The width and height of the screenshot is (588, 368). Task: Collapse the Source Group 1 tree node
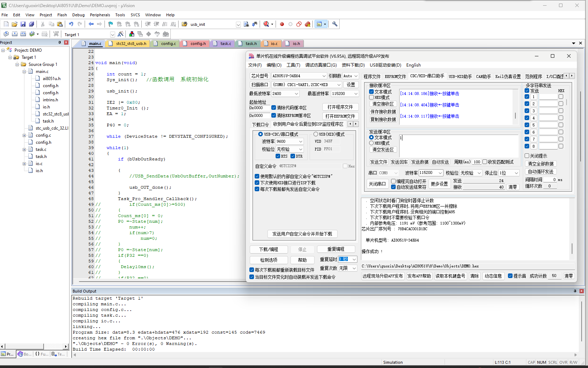(17, 64)
